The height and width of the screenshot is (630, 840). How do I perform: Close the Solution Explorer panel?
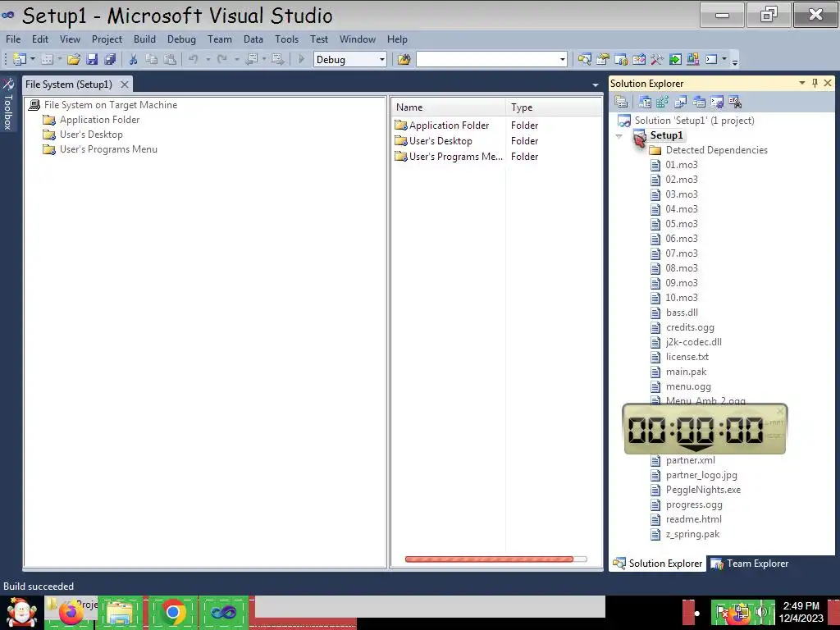(828, 83)
